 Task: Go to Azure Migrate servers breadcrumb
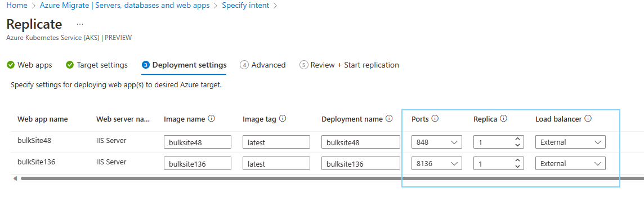click(x=125, y=6)
